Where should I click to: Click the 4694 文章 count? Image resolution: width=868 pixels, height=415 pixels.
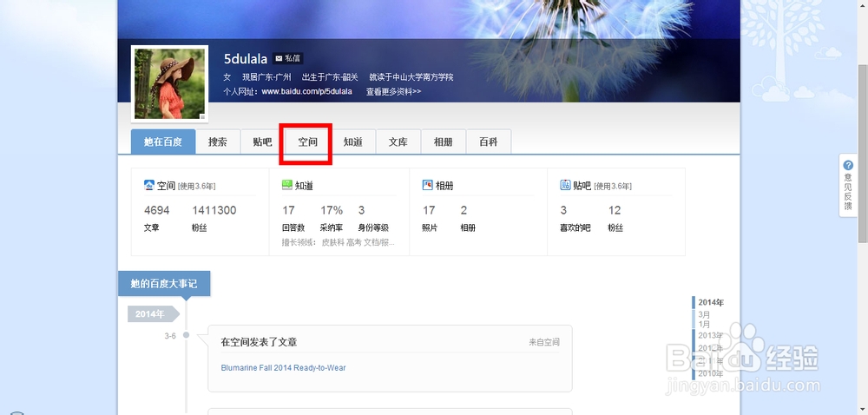pos(156,210)
